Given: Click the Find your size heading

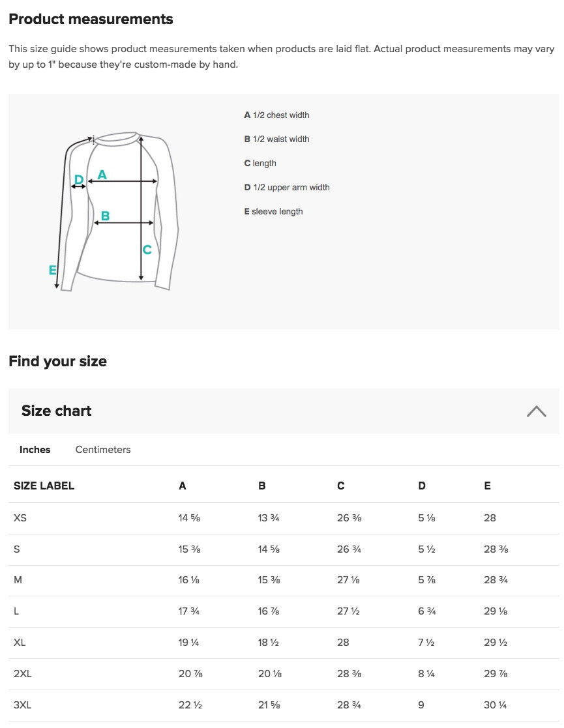Looking at the screenshot, I should [x=57, y=361].
